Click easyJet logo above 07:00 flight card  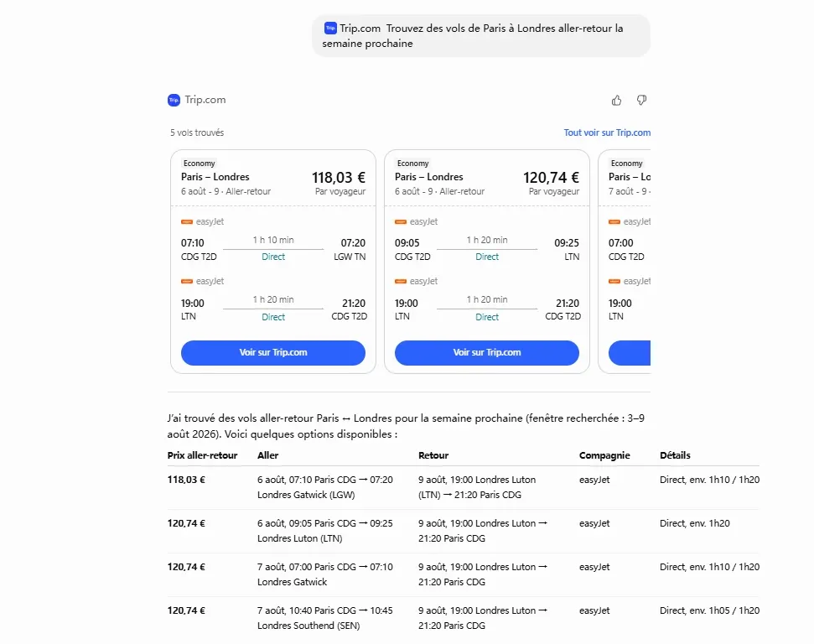point(614,221)
